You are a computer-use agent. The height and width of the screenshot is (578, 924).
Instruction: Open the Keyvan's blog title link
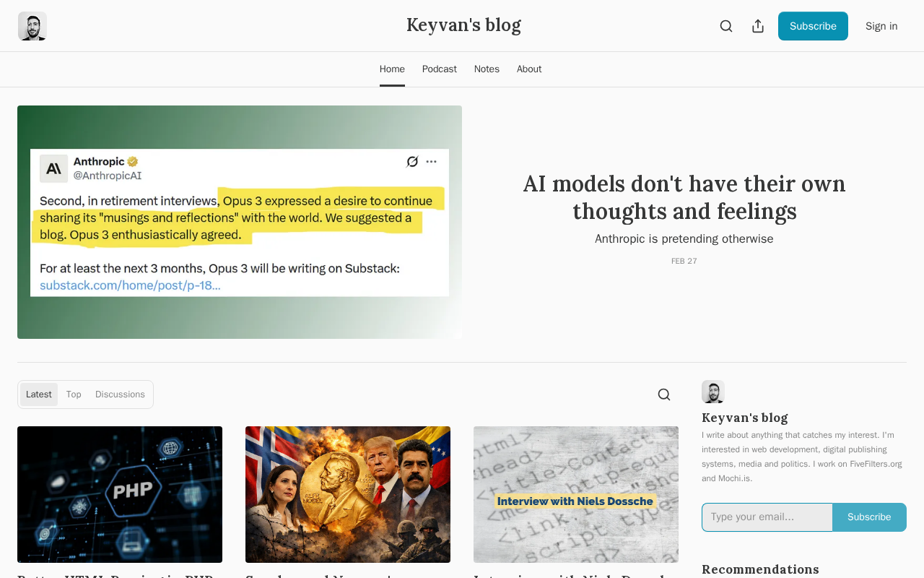click(x=463, y=25)
